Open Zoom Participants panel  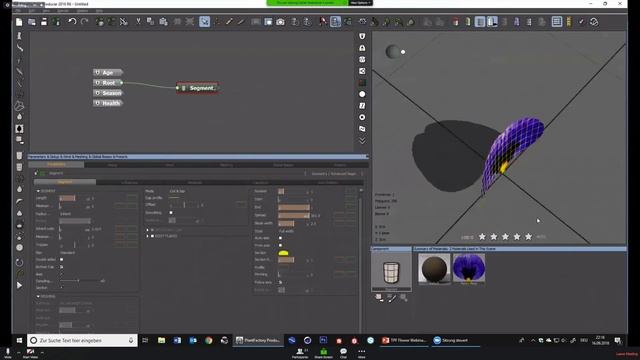(x=300, y=353)
